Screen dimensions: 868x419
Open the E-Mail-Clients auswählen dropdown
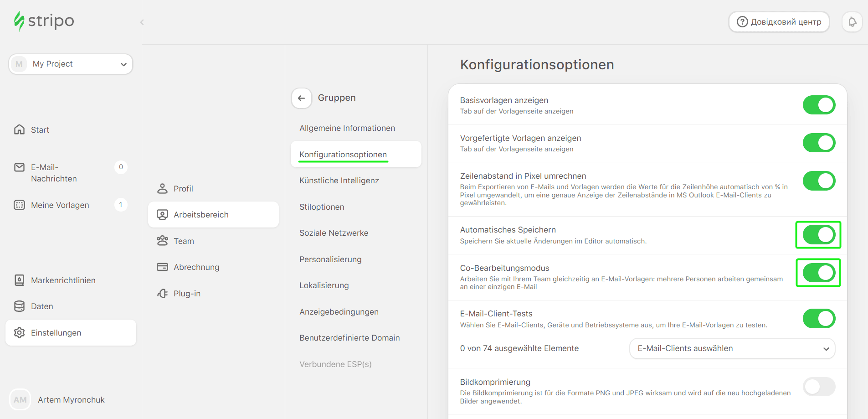(x=732, y=348)
